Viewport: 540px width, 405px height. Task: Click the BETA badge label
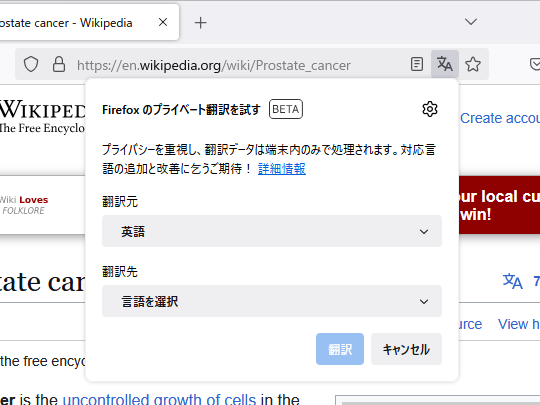[x=286, y=109]
